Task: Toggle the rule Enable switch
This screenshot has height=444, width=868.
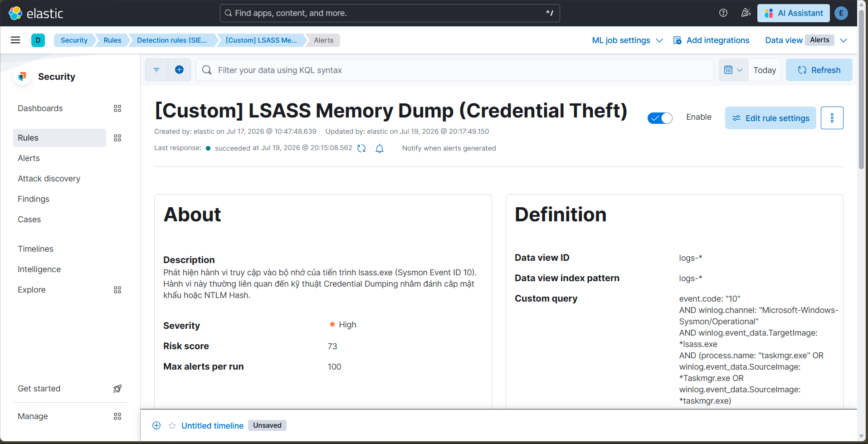Action: [x=660, y=118]
